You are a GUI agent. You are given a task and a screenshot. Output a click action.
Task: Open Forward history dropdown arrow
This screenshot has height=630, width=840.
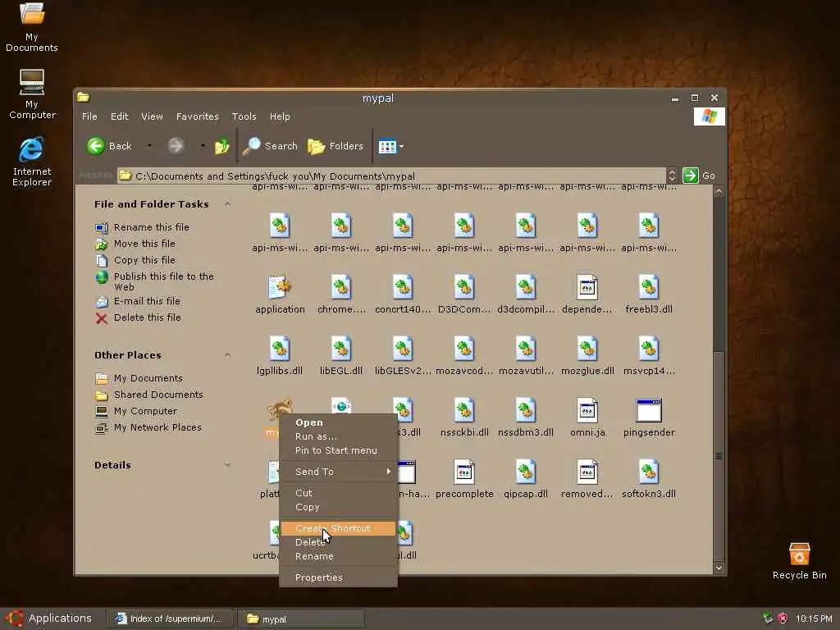[x=203, y=146]
